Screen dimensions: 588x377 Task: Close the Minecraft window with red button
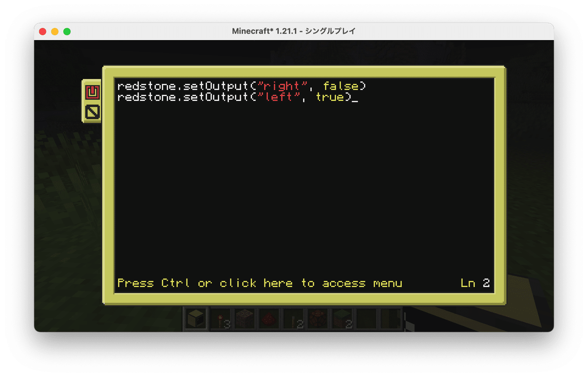click(43, 31)
